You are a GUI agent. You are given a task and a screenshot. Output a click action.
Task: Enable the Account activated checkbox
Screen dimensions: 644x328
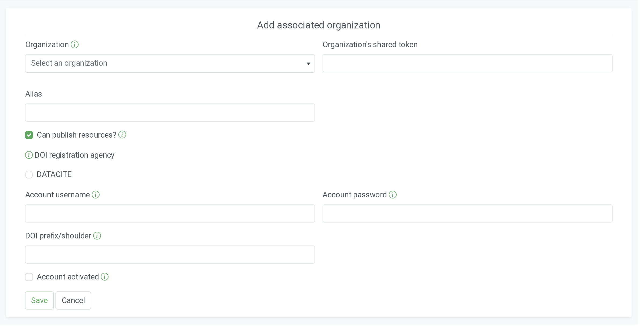point(29,277)
